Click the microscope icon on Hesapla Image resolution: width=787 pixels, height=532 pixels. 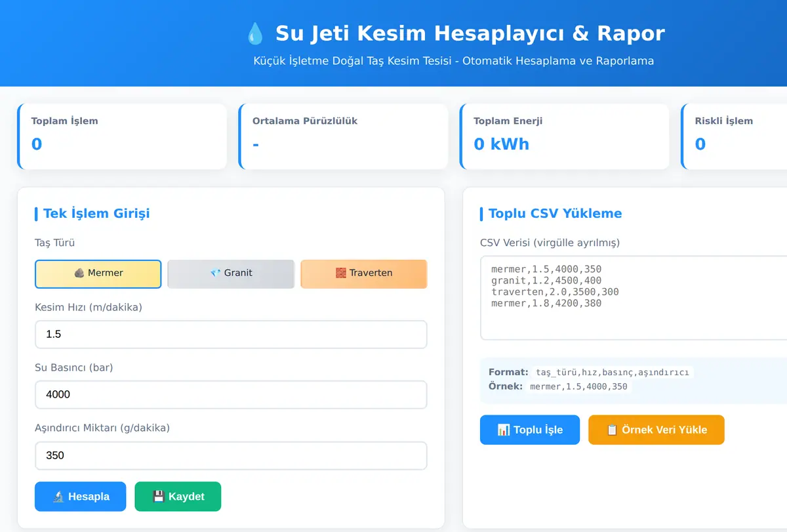coord(58,497)
